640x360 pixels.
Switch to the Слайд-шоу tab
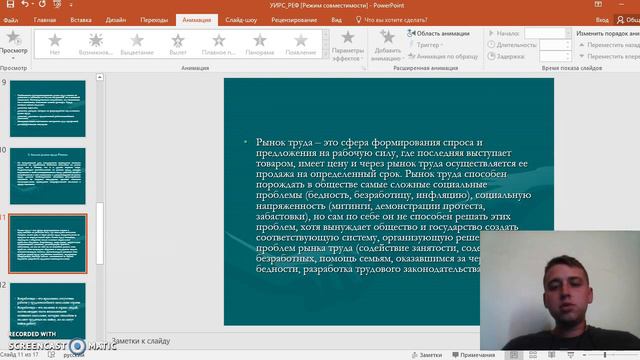point(241,20)
